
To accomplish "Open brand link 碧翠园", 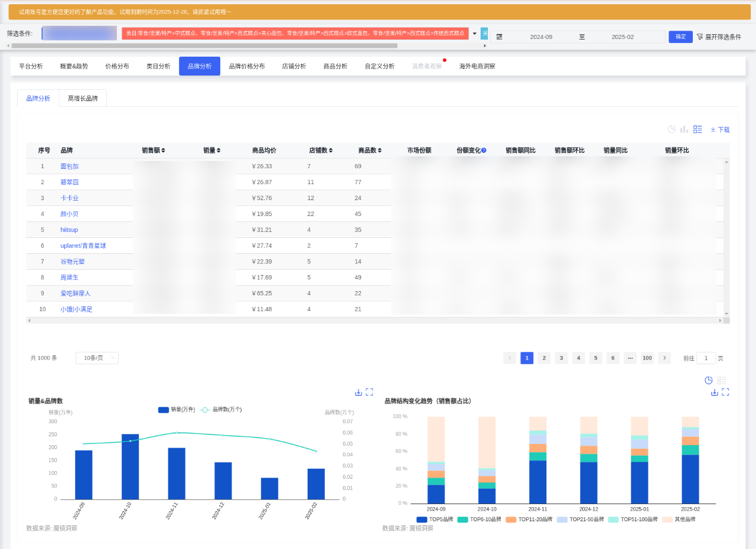I will point(69,182).
